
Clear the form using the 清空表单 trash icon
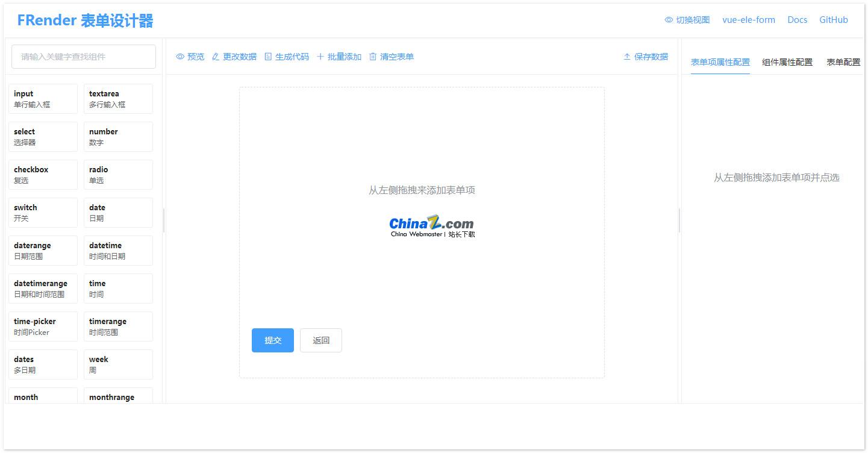click(392, 56)
